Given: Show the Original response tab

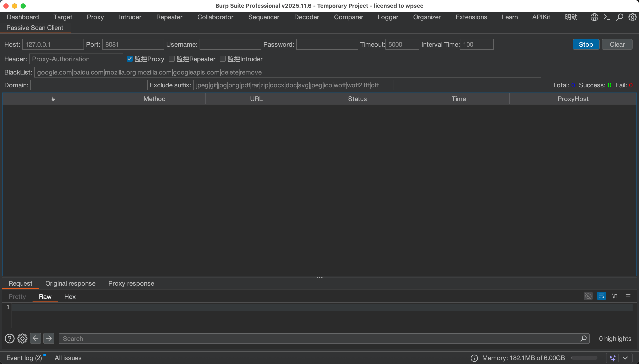Looking at the screenshot, I should tap(70, 283).
